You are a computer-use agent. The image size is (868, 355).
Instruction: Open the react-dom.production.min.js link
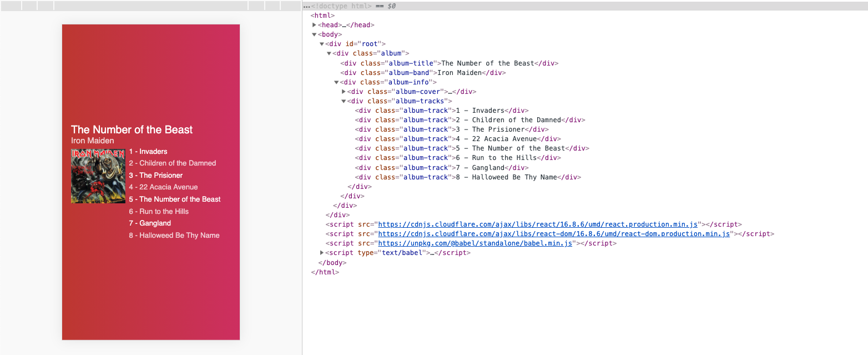pyautogui.click(x=553, y=233)
